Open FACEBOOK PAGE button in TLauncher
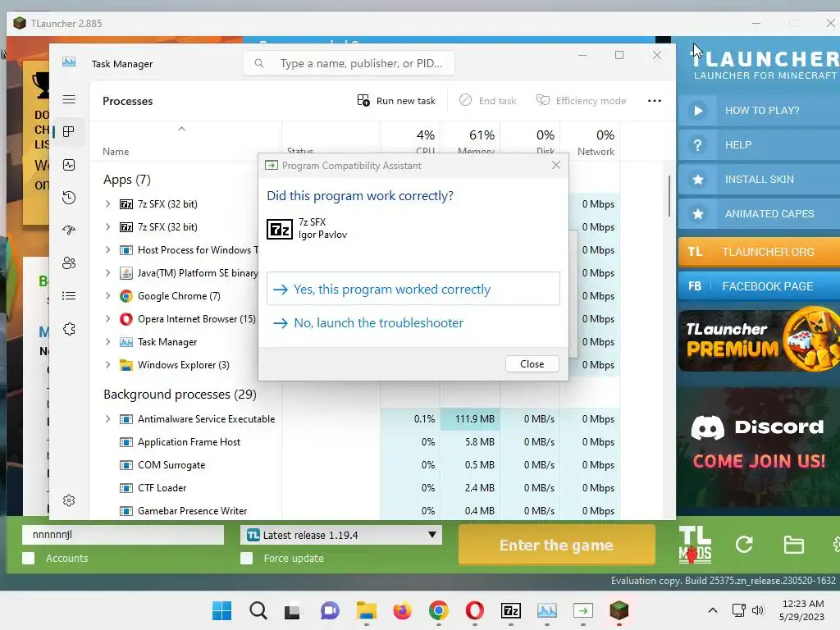The image size is (840, 630). pos(759,286)
